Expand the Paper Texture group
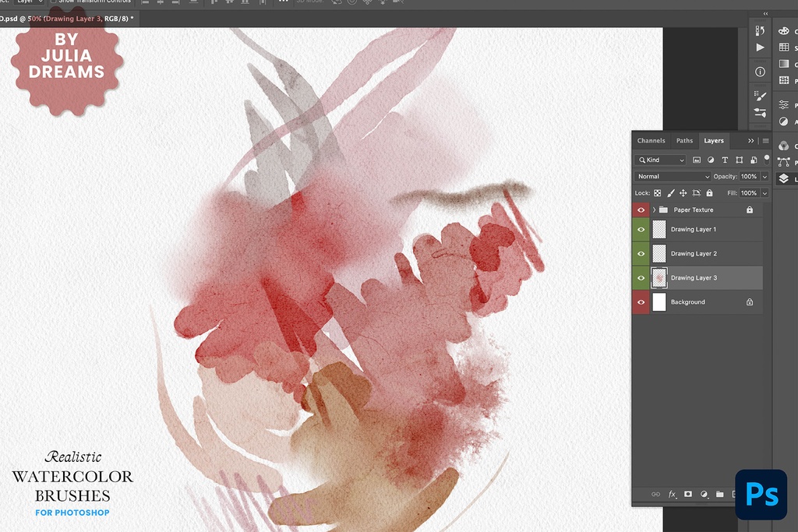 [652, 210]
